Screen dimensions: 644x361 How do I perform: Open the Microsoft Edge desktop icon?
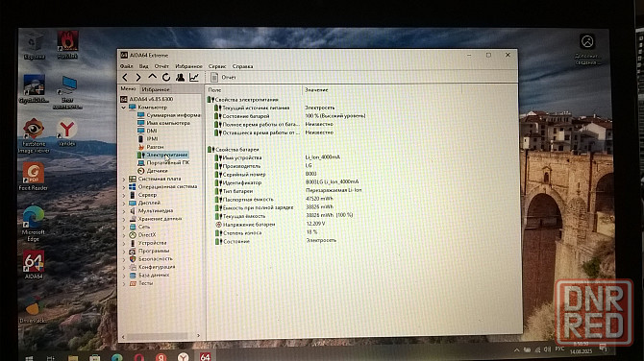[34, 223]
